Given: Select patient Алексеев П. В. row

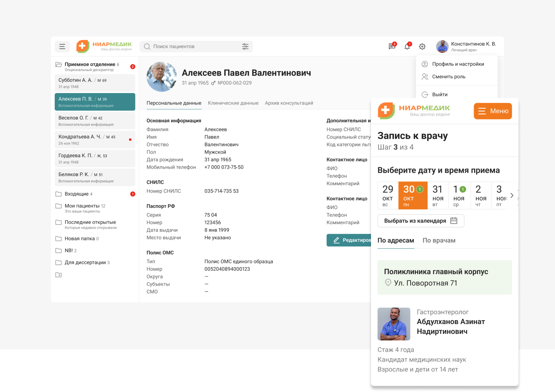Looking at the screenshot, I should 95,102.
